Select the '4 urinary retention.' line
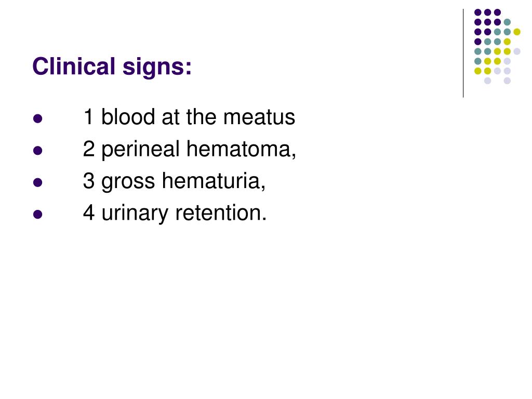532x399 pixels. pyautogui.click(x=175, y=213)
